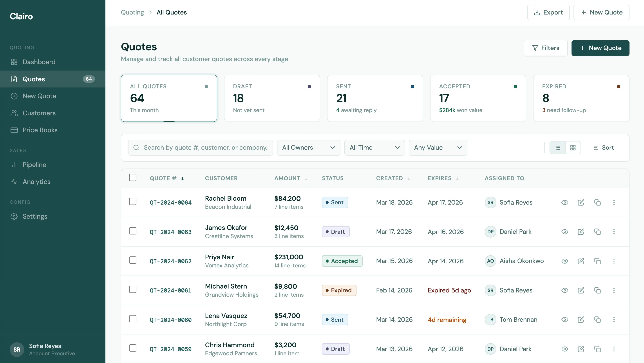Image resolution: width=644 pixels, height=363 pixels.
Task: Click the copy icon for quote QT-2024-0059
Action: [597, 349]
